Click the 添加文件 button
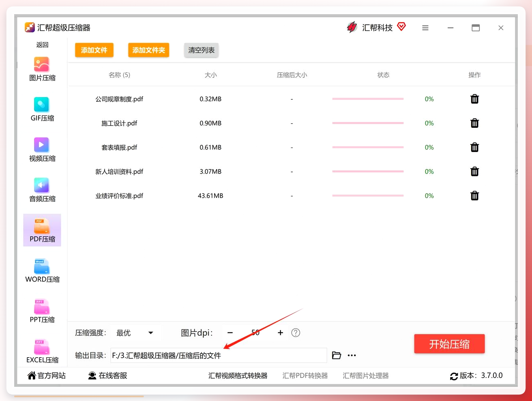This screenshot has width=532, height=401. (94, 50)
